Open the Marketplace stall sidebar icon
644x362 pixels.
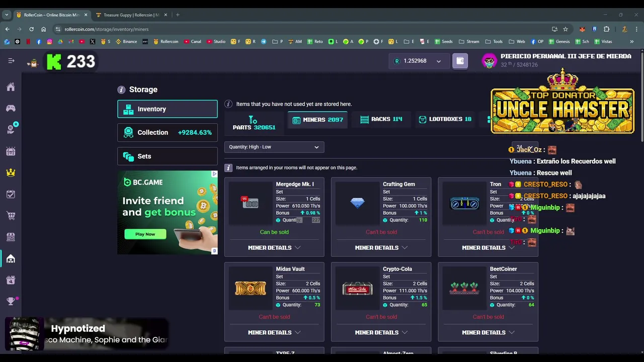[11, 237]
